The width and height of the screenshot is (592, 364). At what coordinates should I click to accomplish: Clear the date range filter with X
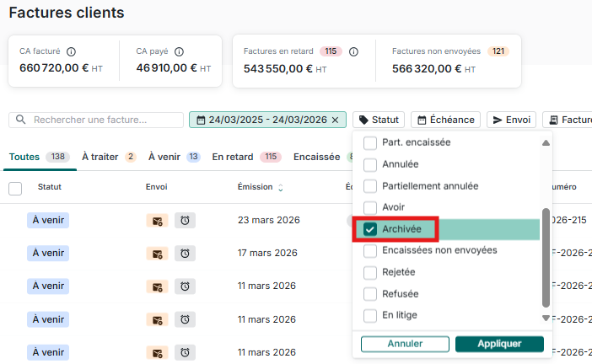point(336,120)
